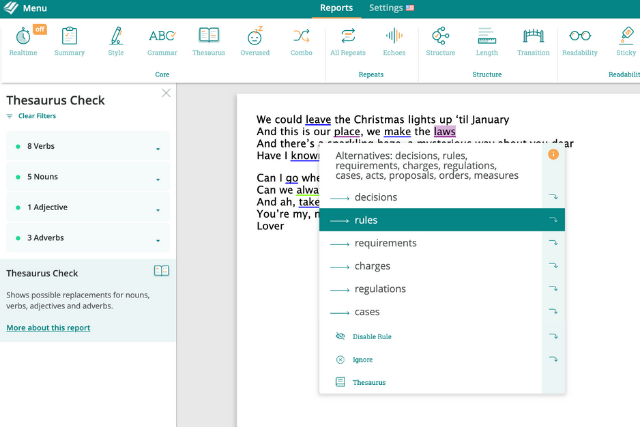This screenshot has height=427, width=640.
Task: Click the highlighted word 'laws'
Action: [444, 131]
